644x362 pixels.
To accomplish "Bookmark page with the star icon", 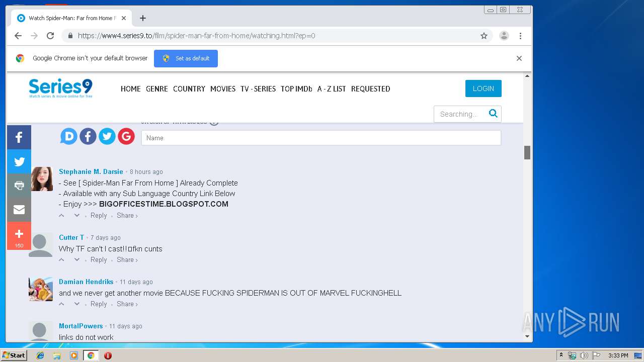I will (x=484, y=36).
